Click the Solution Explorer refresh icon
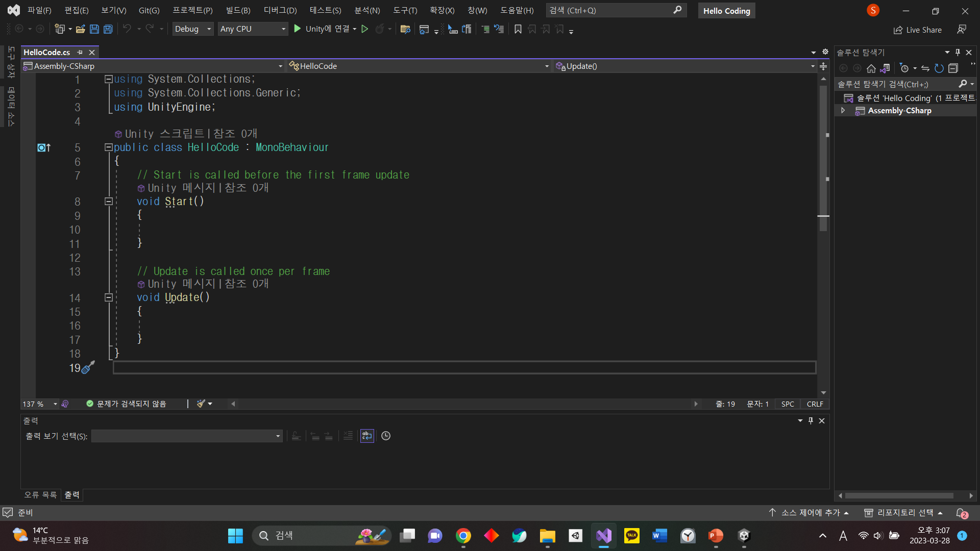 point(939,68)
